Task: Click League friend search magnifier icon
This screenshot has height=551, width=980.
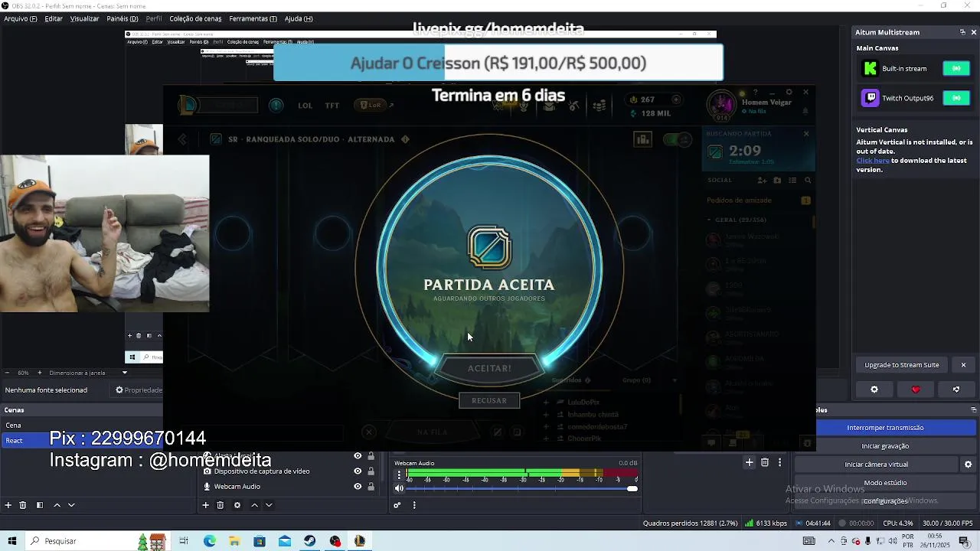Action: (x=808, y=181)
